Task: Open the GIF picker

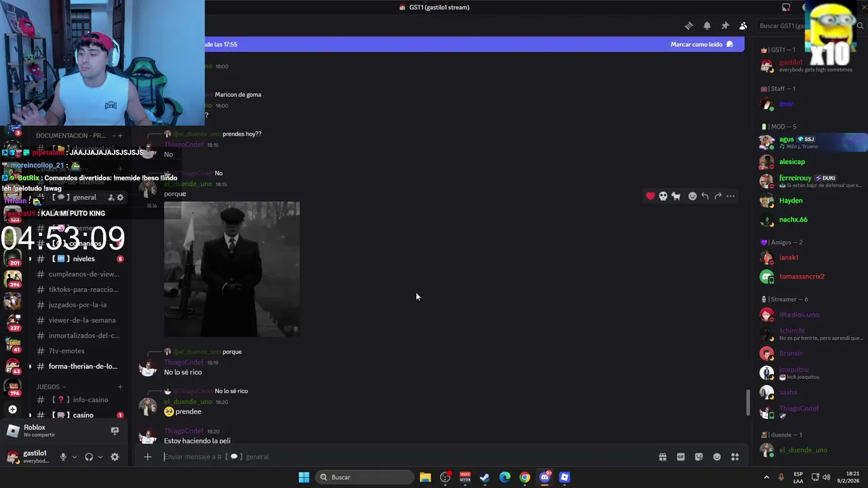Action: [x=681, y=457]
